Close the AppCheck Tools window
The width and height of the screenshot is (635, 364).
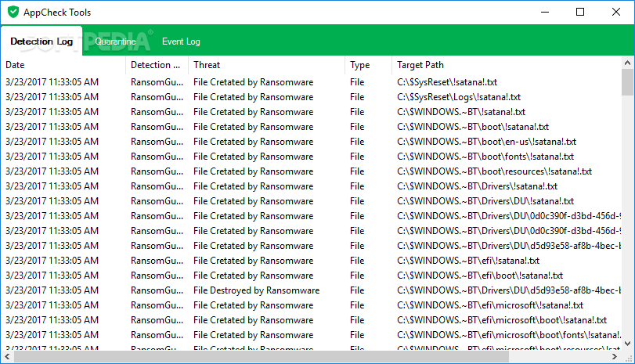[616, 13]
